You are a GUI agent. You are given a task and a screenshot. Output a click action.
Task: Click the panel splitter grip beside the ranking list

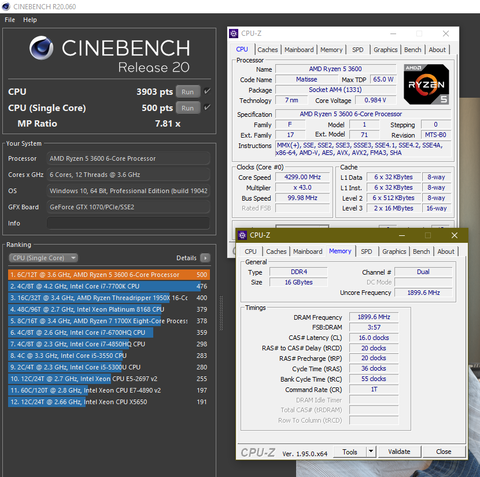[x=221, y=313]
